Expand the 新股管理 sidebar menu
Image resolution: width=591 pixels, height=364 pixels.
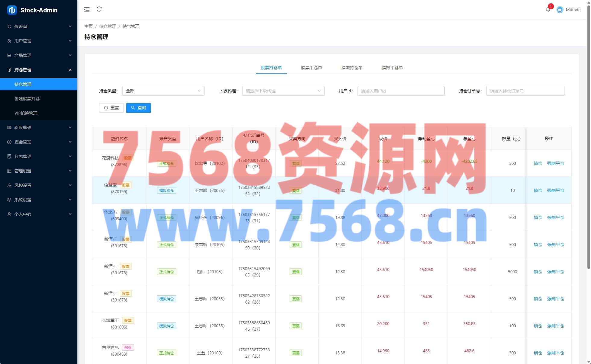click(39, 128)
